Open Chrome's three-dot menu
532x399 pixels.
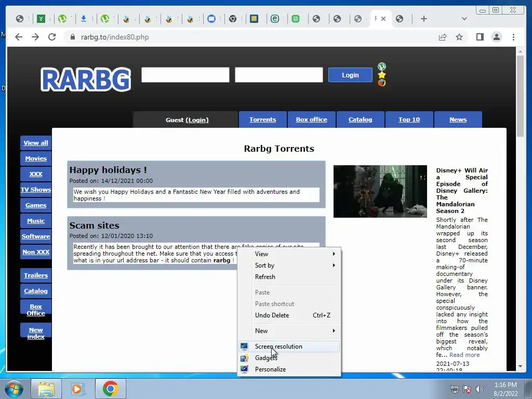[513, 37]
